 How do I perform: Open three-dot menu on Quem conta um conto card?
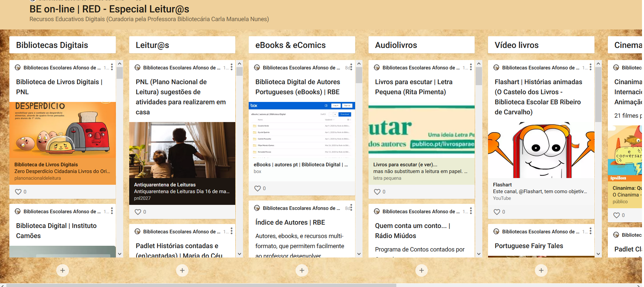coord(471,211)
